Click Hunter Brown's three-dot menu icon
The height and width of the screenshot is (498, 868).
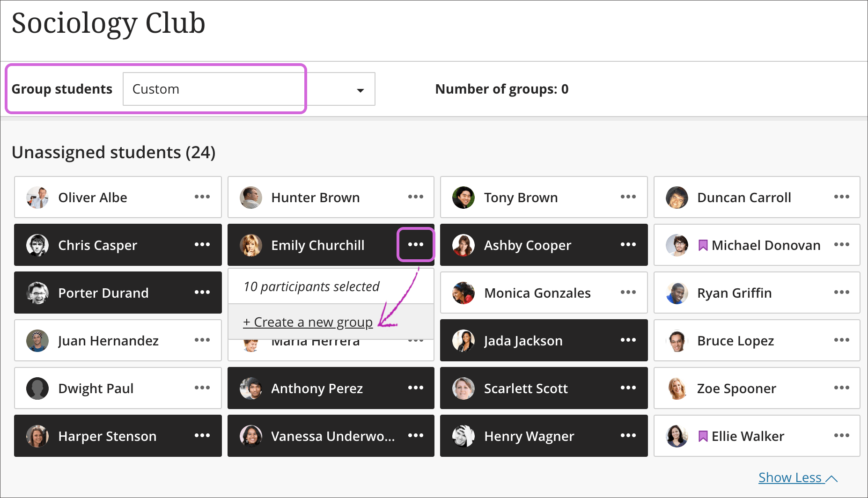(415, 197)
